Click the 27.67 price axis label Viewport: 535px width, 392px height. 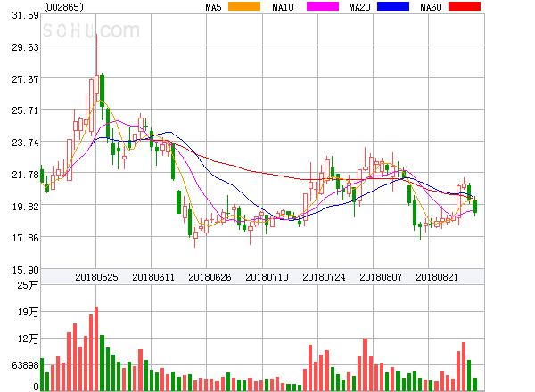pyautogui.click(x=26, y=79)
